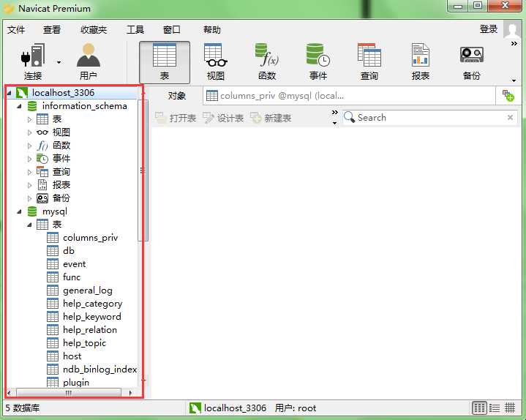Click Open Table (打开表) button

(x=176, y=118)
